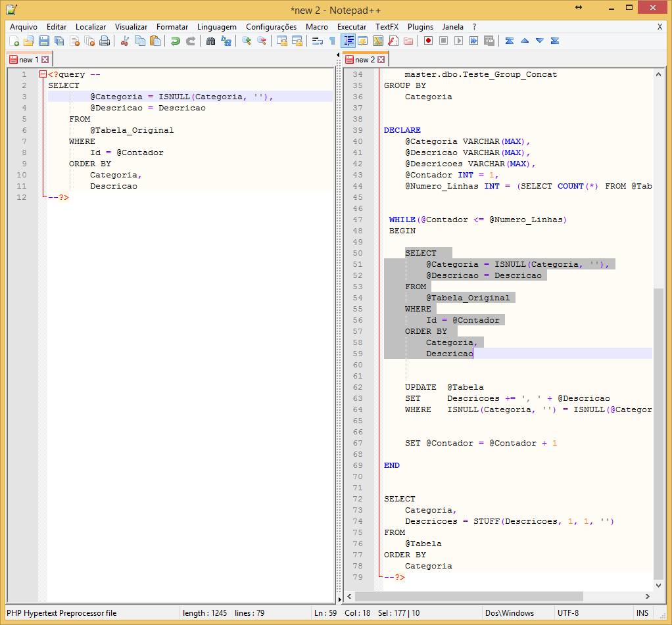
Task: Open the Formatar menu
Action: coord(172,26)
